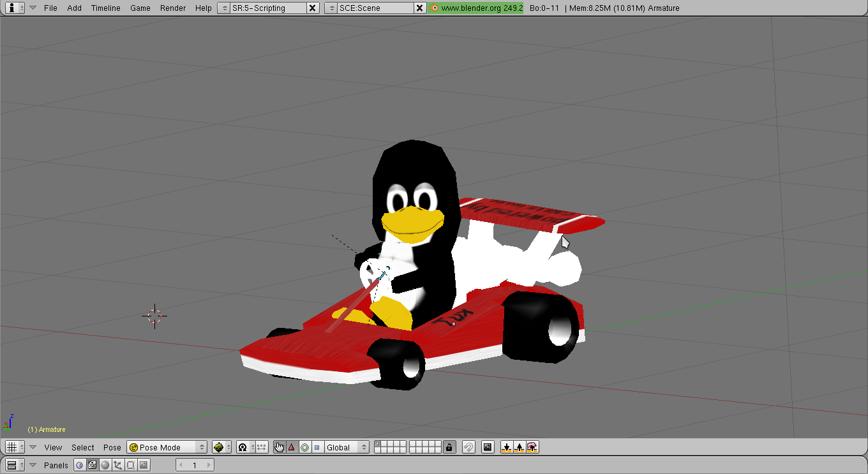Click the render this window icon

click(488, 447)
